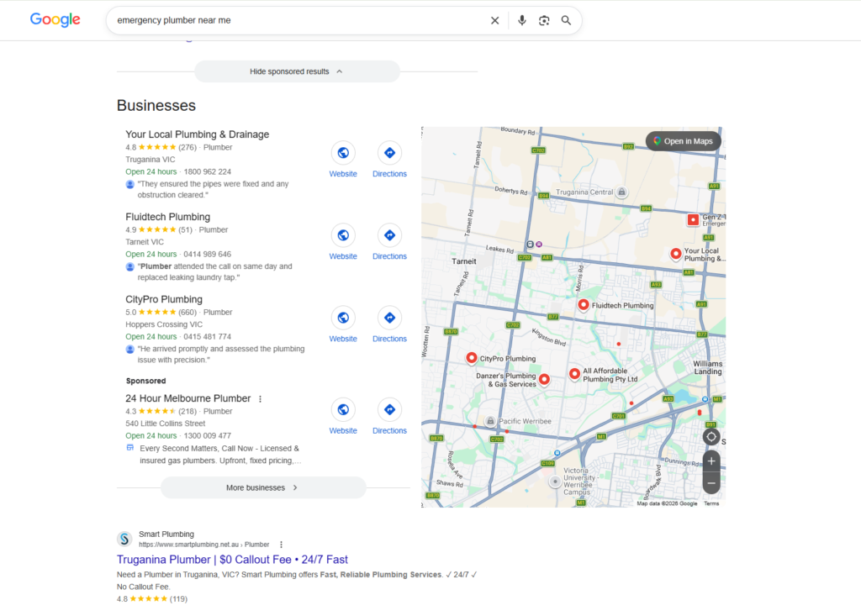Open Fluidtech Plumbing listing title

167,217
